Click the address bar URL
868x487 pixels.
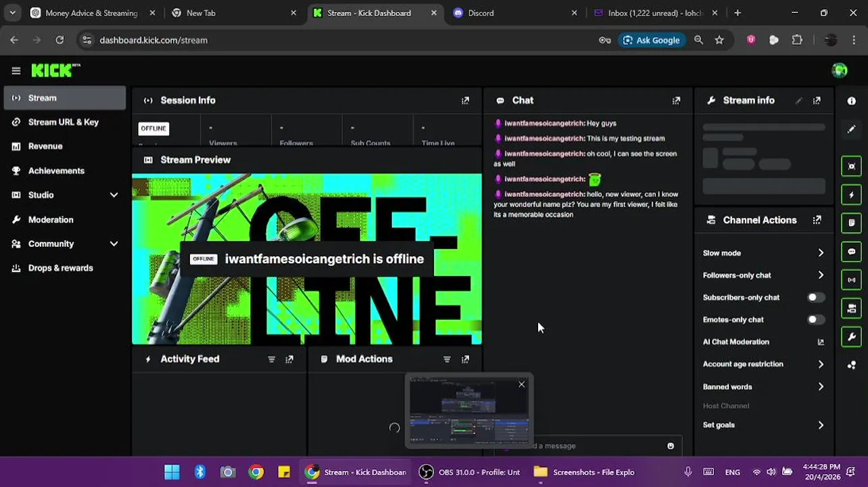153,40
